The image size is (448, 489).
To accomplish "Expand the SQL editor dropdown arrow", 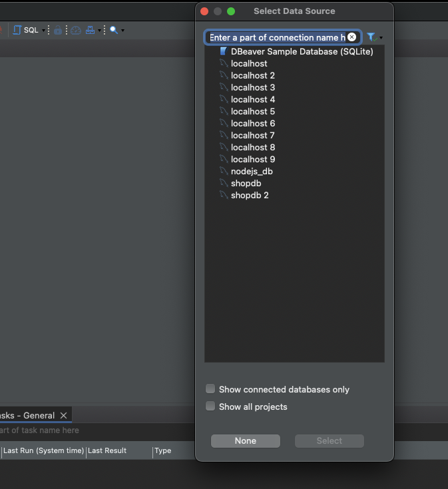I will click(43, 30).
